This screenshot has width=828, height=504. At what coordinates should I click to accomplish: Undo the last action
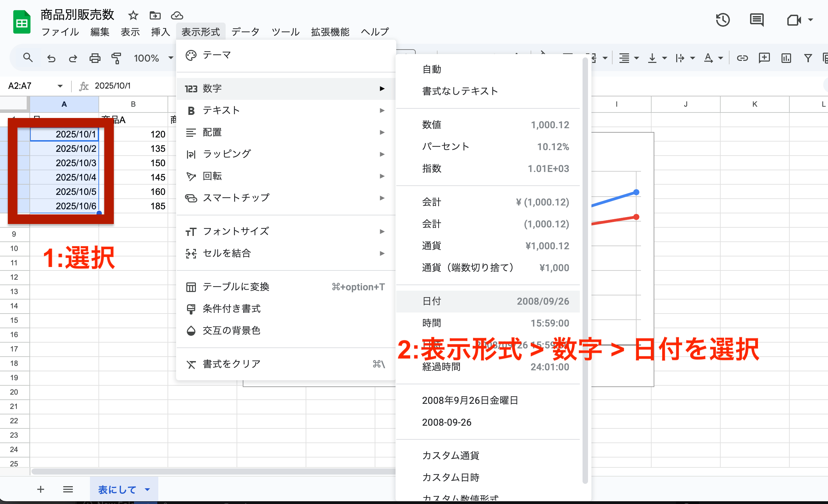point(51,58)
